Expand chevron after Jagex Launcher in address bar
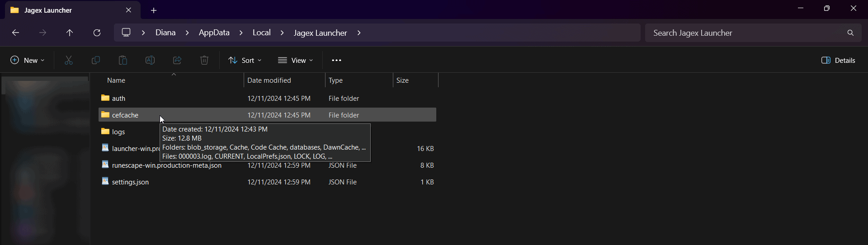Screen dimensions: 868x245 click(x=359, y=33)
